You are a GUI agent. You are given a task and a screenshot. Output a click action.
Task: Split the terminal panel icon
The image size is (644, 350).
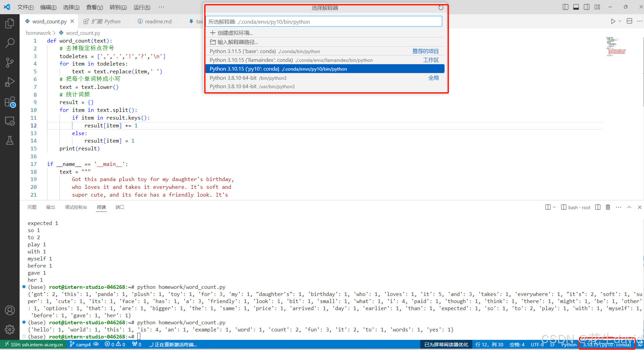598,207
